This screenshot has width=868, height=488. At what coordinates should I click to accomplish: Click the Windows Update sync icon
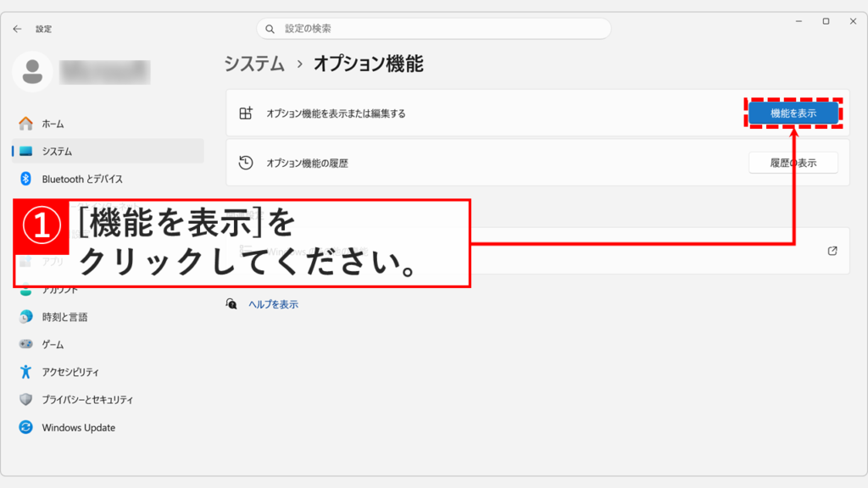point(25,427)
